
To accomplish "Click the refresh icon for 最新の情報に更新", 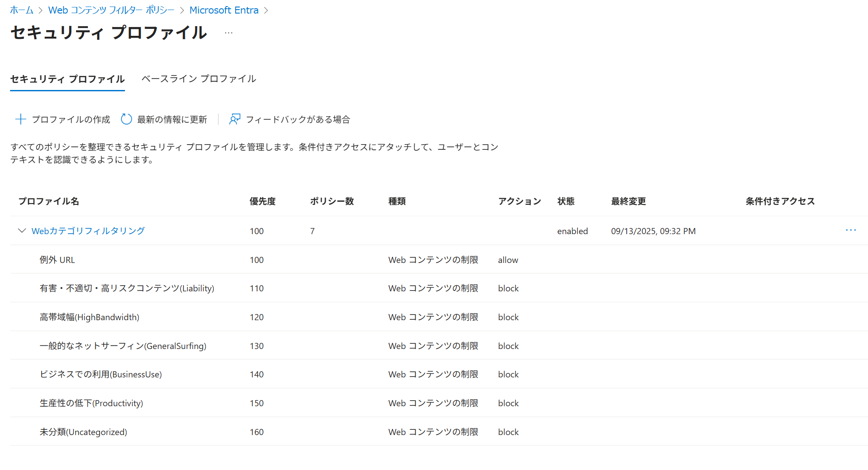I will (x=126, y=119).
